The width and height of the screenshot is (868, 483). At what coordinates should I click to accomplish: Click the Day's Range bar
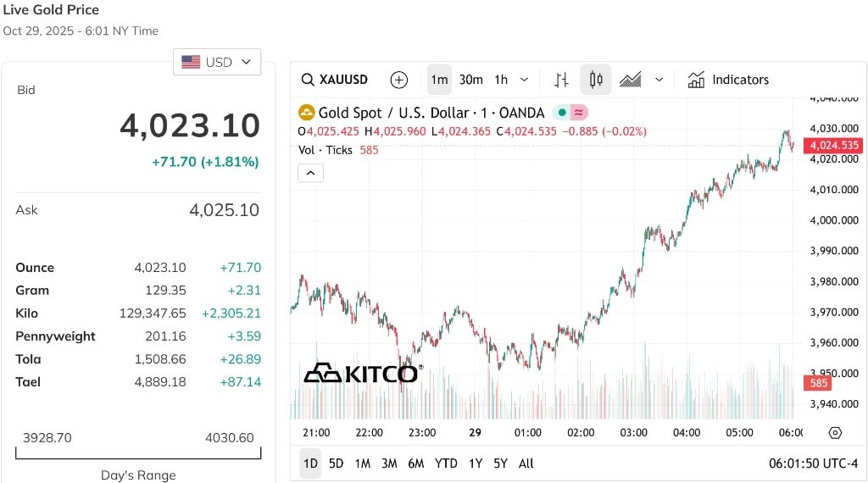(138, 453)
